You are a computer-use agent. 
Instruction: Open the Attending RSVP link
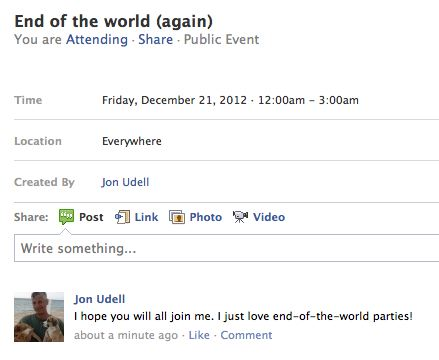(97, 40)
